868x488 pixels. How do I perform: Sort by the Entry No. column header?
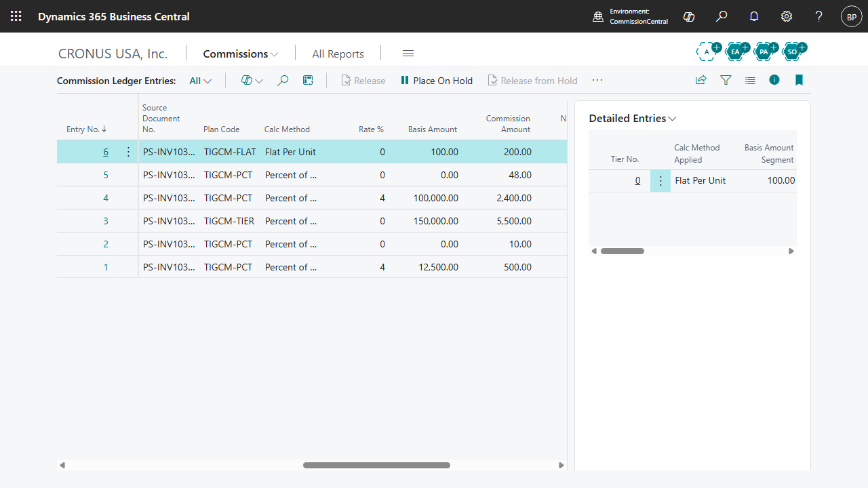click(x=86, y=129)
